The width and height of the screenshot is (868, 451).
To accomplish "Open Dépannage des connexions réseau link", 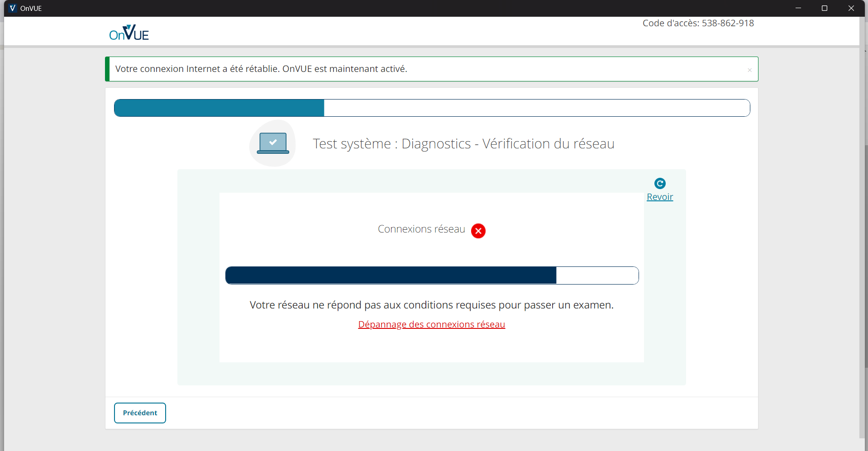I will (x=432, y=324).
